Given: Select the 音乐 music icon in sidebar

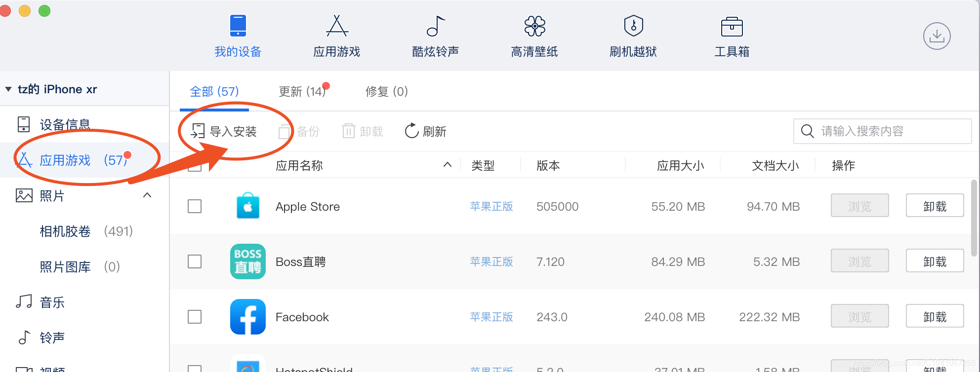Looking at the screenshot, I should point(24,301).
